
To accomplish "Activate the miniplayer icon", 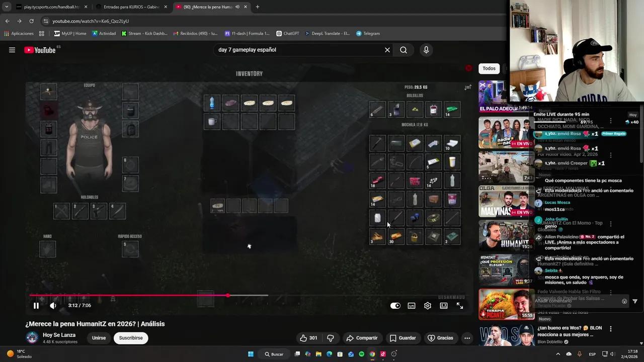I will [x=444, y=305].
